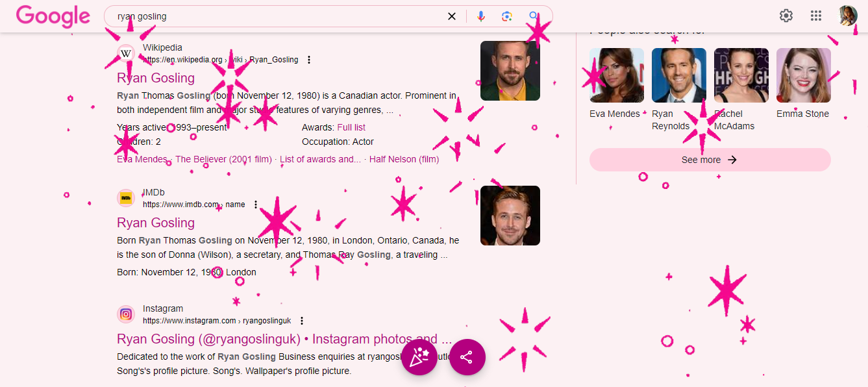The image size is (868, 387).
Task: Open the Full list awards link
Action: tap(351, 127)
